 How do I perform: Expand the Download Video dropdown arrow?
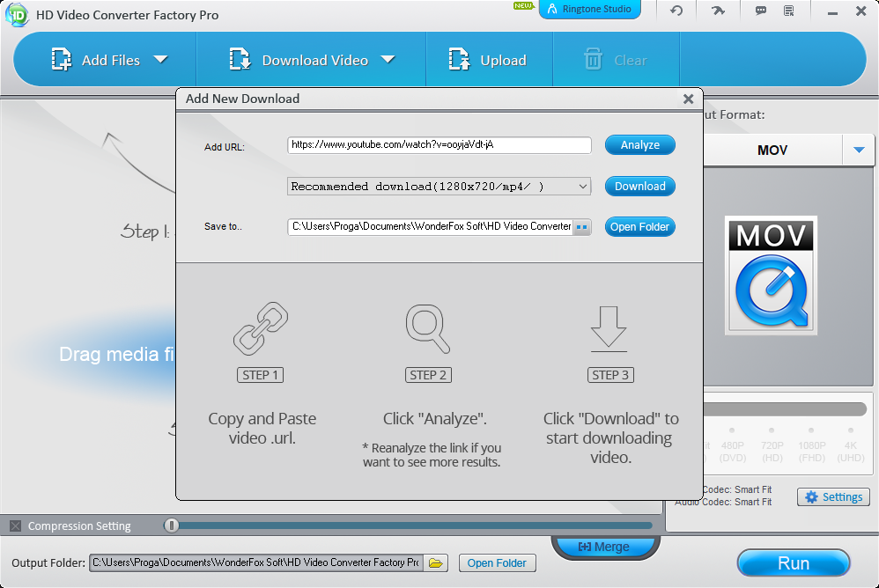pos(388,60)
